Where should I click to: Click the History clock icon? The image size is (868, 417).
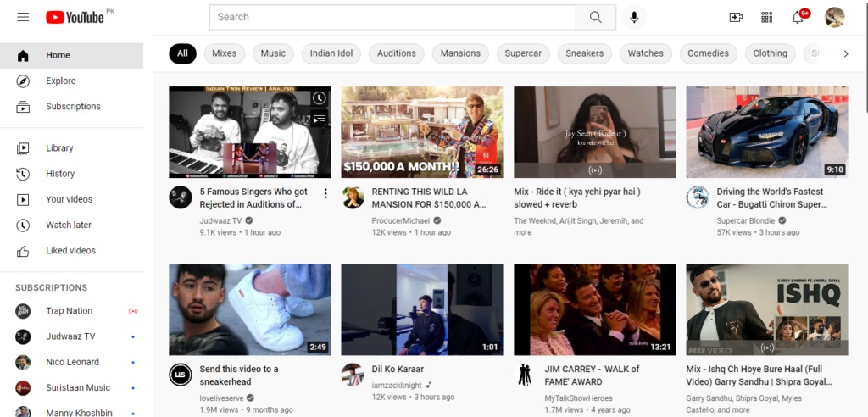(x=23, y=174)
